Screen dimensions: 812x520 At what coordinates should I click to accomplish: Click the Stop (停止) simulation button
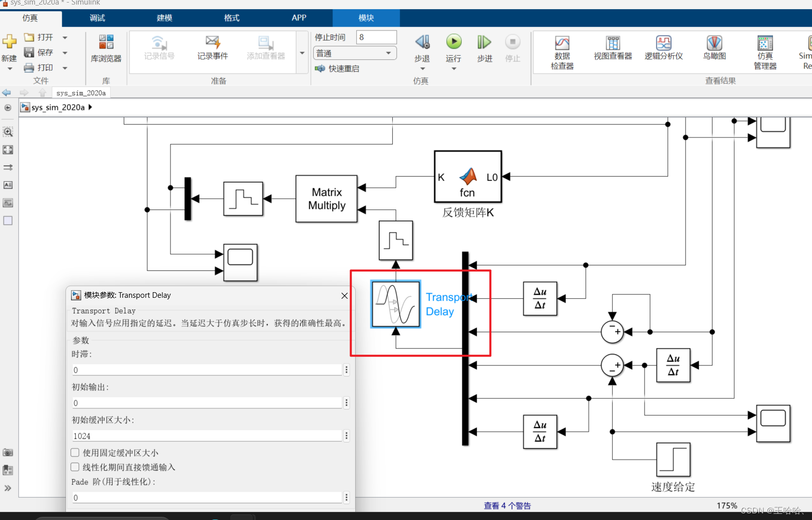tap(513, 49)
